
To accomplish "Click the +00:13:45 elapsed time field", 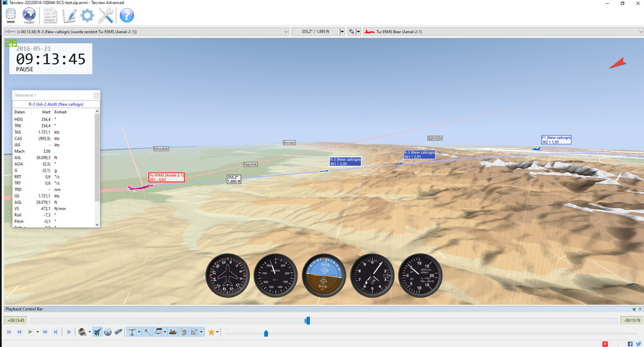I will (x=16, y=321).
